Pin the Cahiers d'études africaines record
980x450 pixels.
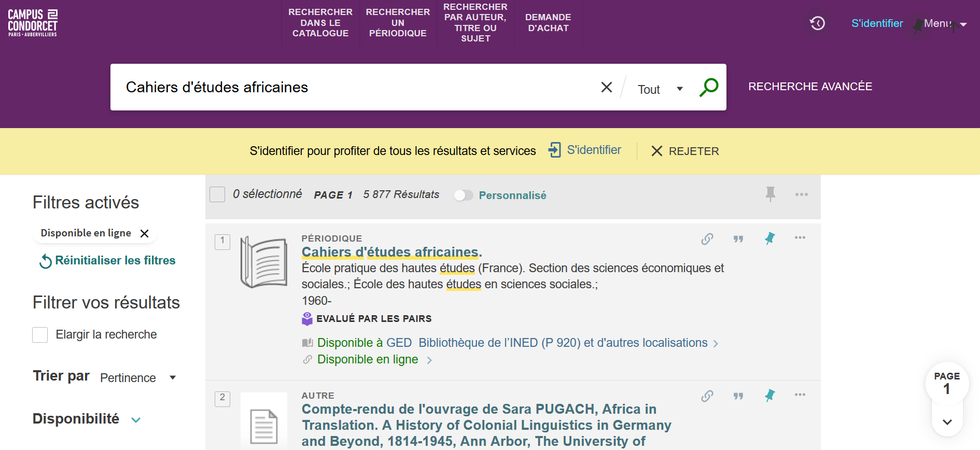(770, 238)
